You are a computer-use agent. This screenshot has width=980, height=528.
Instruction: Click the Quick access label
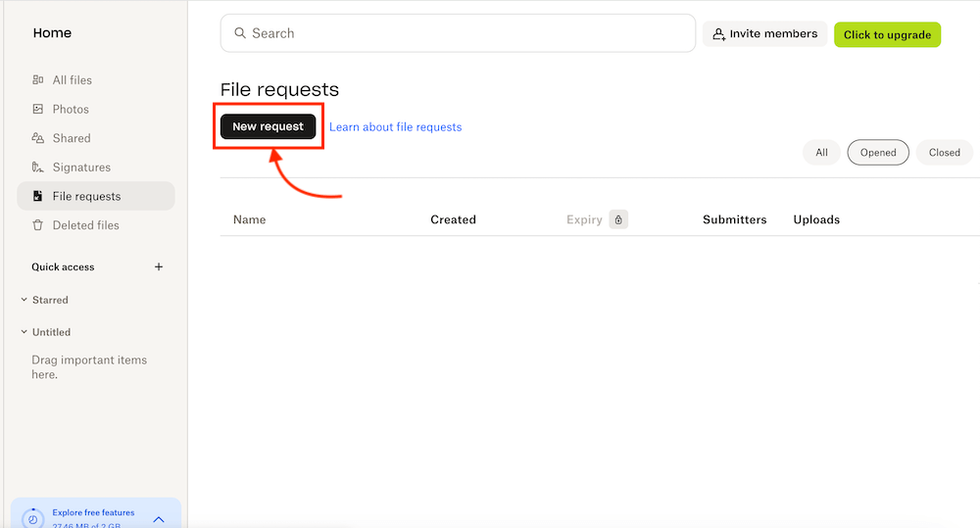click(63, 266)
